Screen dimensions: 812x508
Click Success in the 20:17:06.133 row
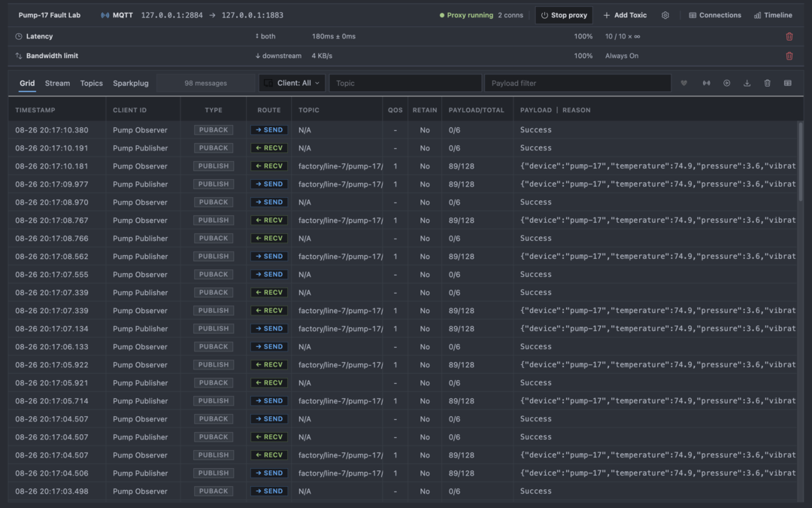click(535, 347)
